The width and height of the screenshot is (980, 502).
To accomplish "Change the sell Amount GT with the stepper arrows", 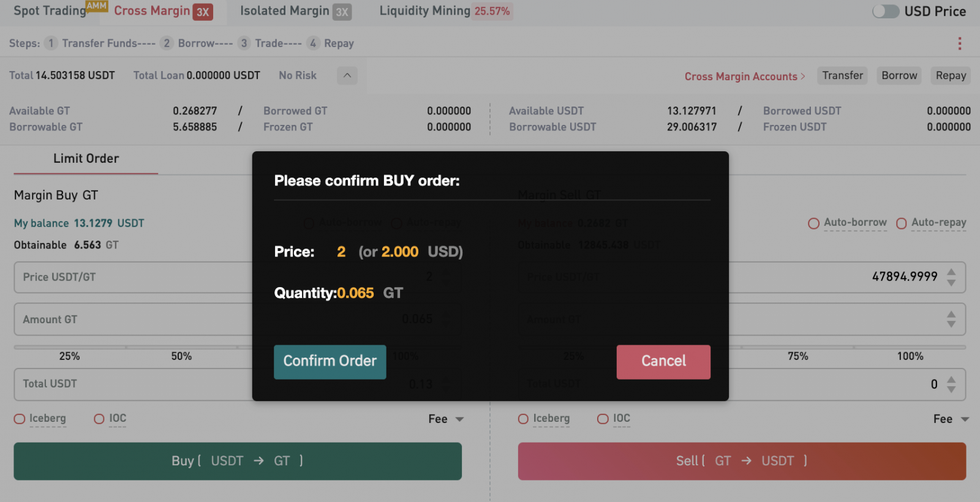I will 951,319.
